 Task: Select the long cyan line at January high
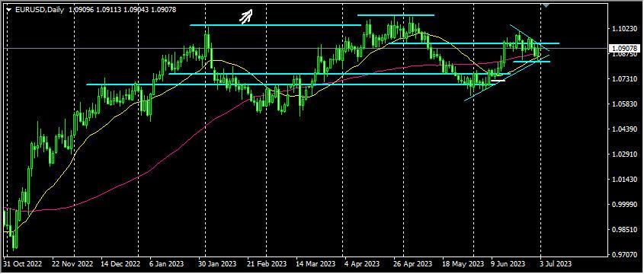click(275, 25)
